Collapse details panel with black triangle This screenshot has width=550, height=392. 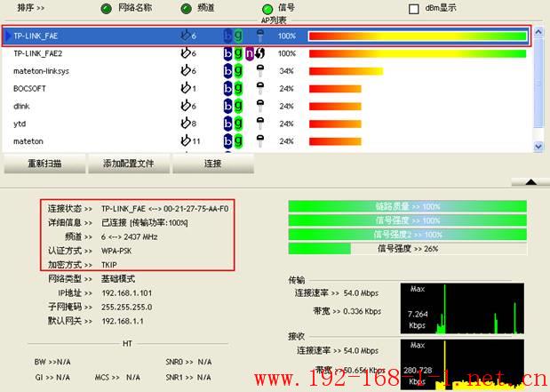click(530, 182)
